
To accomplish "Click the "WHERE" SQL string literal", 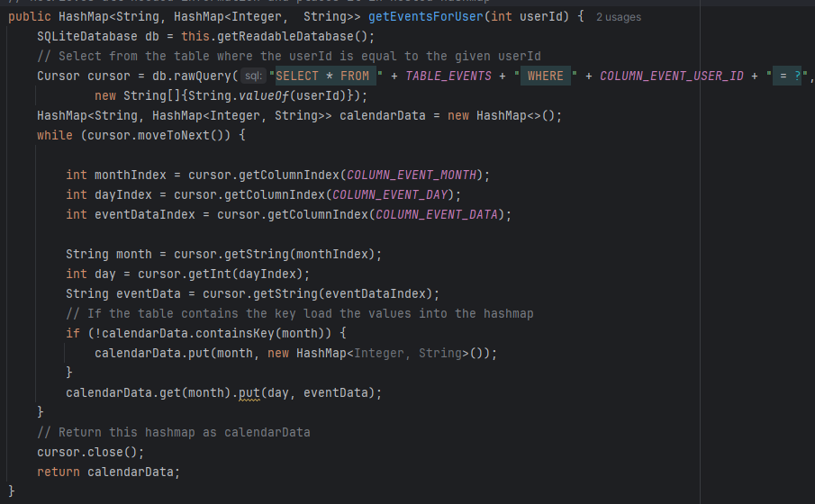I will click(546, 76).
